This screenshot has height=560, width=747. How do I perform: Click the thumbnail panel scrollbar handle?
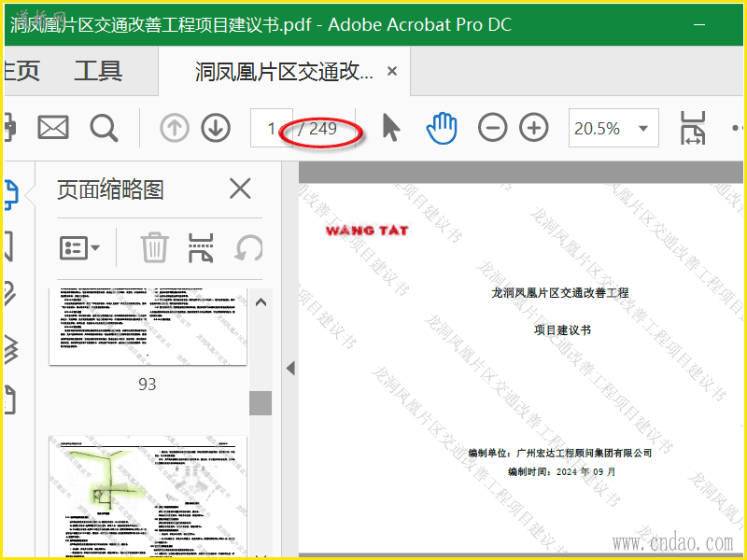point(261,403)
